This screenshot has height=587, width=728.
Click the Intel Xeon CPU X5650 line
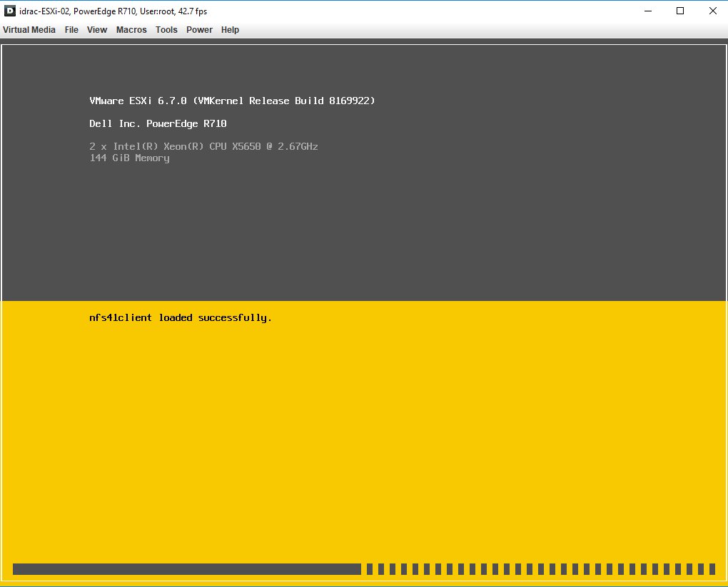pyautogui.click(x=203, y=146)
